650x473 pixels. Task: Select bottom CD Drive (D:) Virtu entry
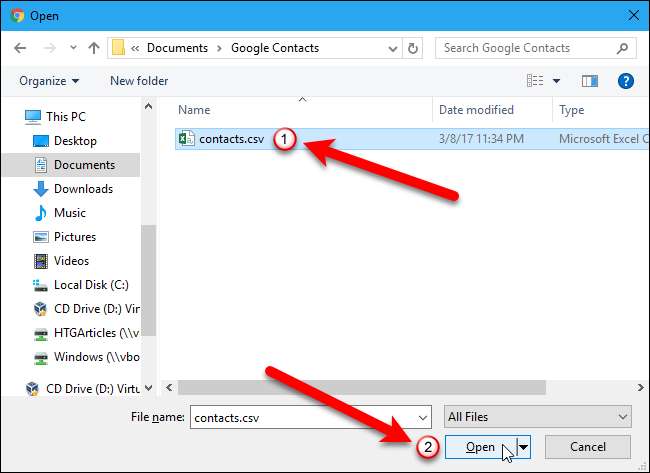coord(93,389)
